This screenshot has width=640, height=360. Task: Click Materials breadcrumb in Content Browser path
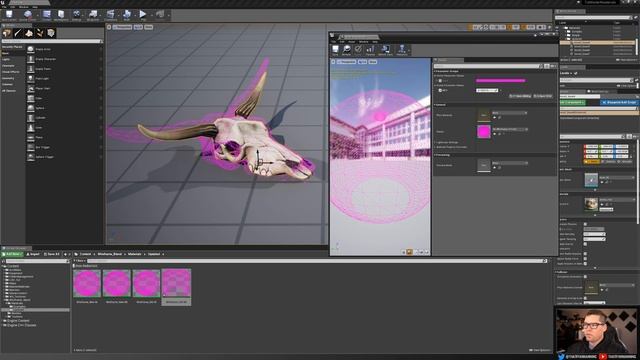[x=135, y=254]
